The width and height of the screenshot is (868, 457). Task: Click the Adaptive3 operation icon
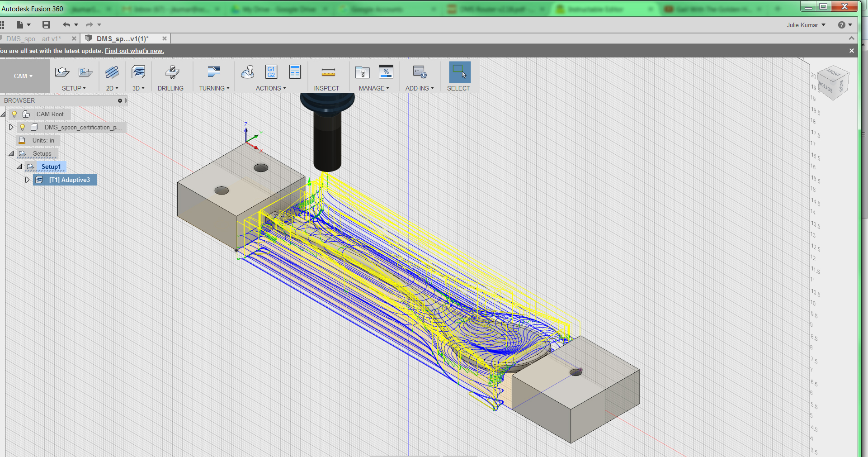(x=39, y=180)
